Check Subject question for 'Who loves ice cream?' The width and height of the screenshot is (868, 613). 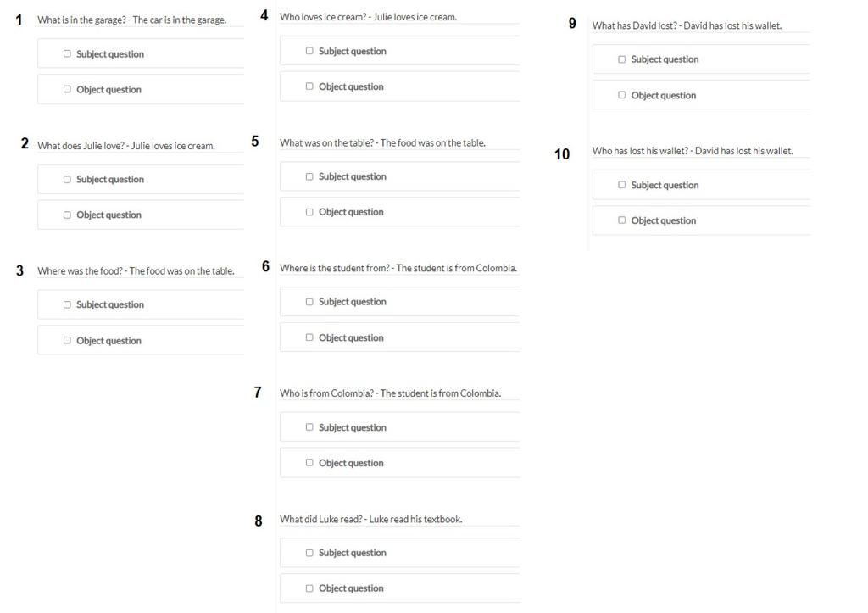click(309, 50)
